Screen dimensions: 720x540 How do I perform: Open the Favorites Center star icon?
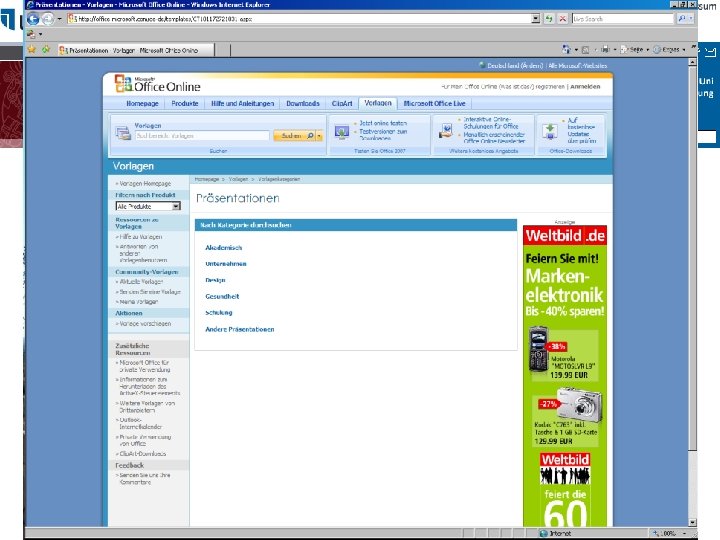[31, 49]
